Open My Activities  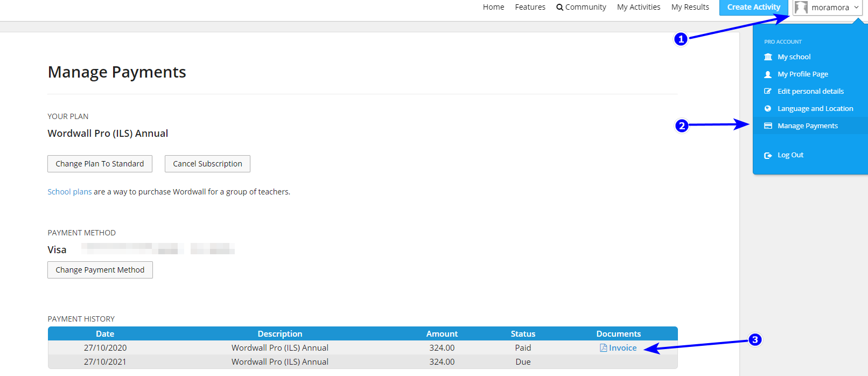point(639,7)
